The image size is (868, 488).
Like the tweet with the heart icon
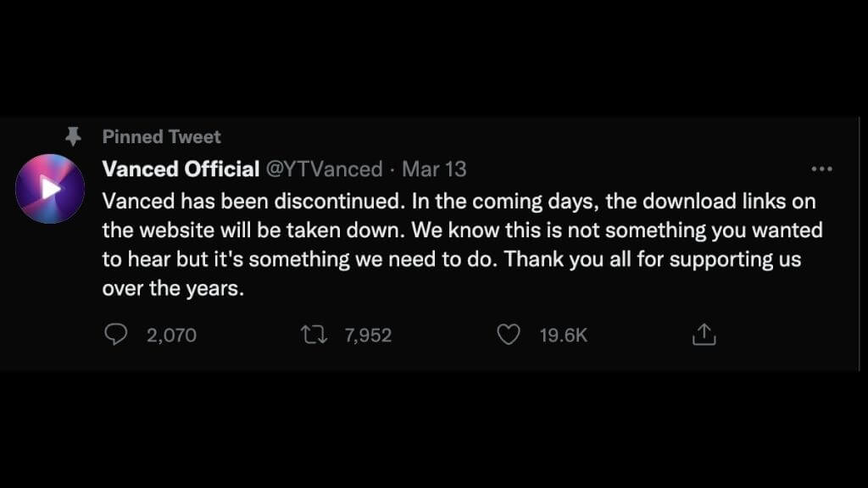point(508,335)
